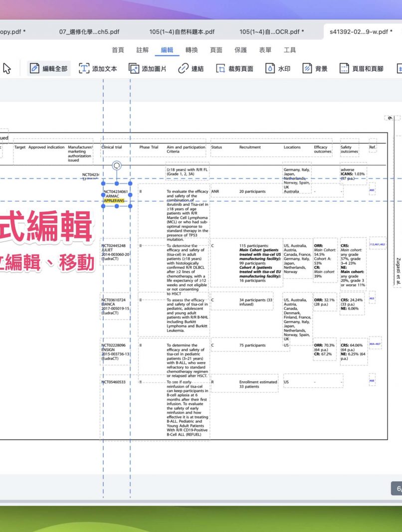The image size is (402, 532).
Task: Select the 裁剪頁面 (Crop Page) tool
Action: click(234, 69)
